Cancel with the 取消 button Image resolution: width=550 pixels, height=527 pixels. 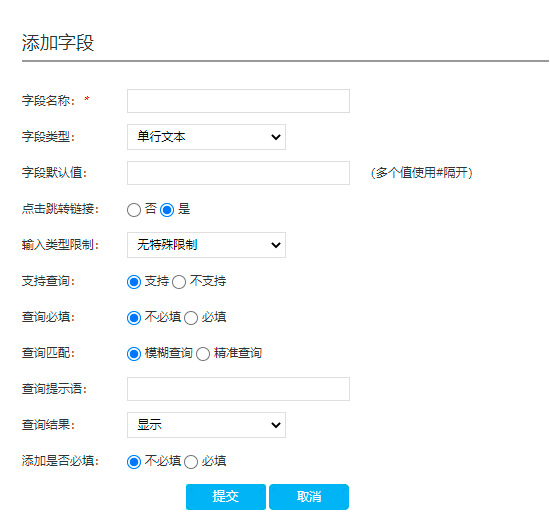(309, 497)
